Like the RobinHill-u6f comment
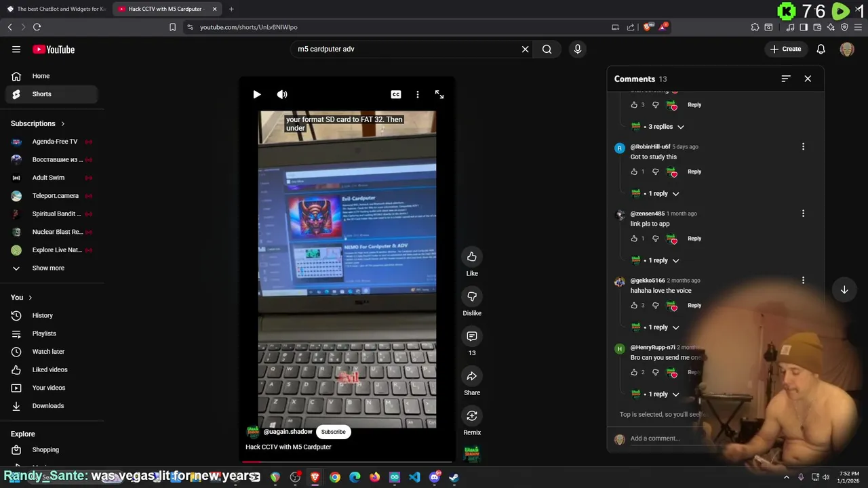 click(634, 171)
